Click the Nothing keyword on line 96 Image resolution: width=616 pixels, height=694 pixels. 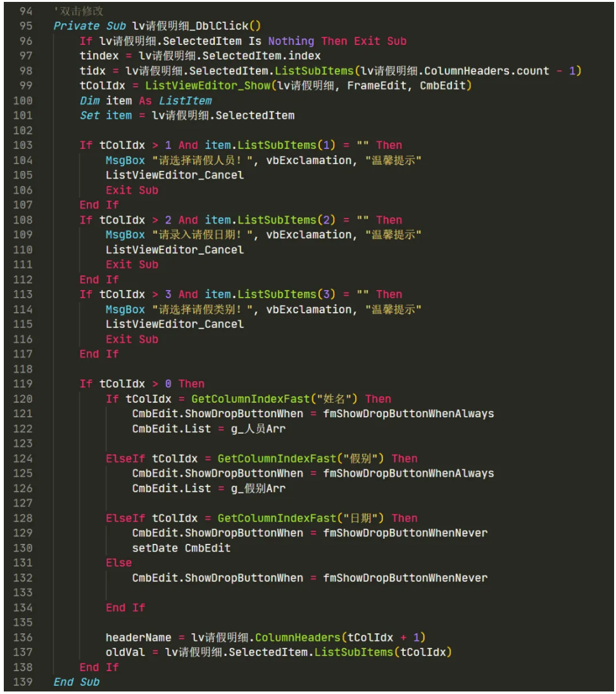[291, 41]
